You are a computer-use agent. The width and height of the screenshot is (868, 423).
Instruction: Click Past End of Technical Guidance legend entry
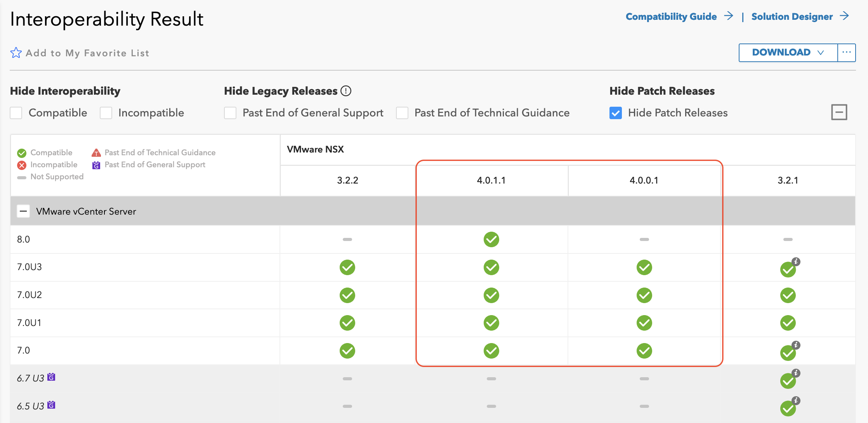tap(154, 153)
